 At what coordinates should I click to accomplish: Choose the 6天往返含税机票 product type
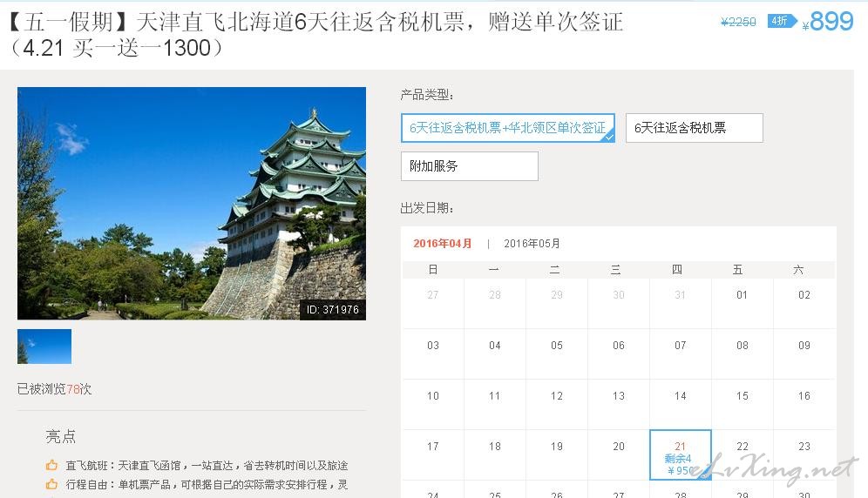[695, 128]
